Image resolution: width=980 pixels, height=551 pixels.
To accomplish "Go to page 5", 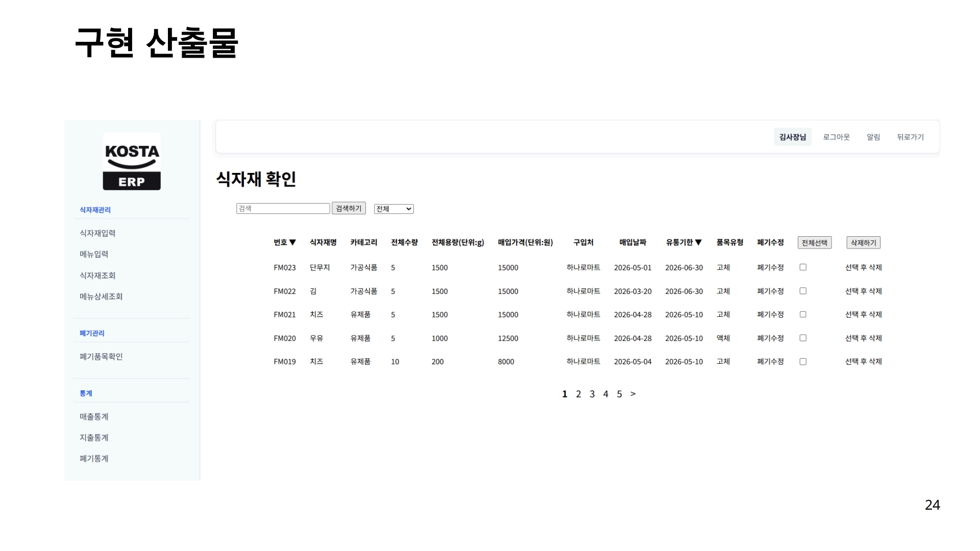I will pyautogui.click(x=619, y=394).
